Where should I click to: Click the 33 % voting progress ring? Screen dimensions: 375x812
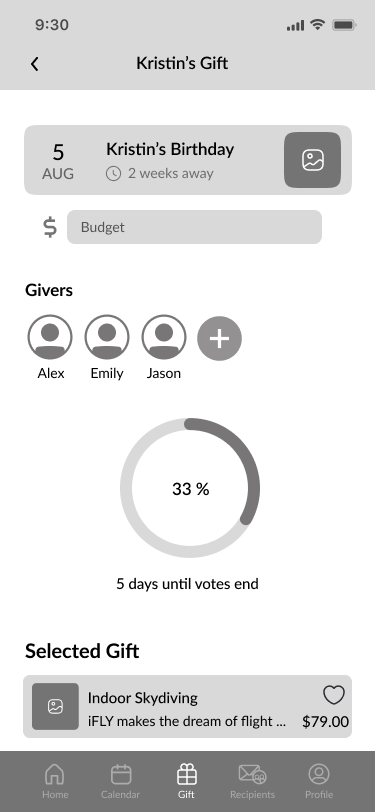pyautogui.click(x=190, y=488)
